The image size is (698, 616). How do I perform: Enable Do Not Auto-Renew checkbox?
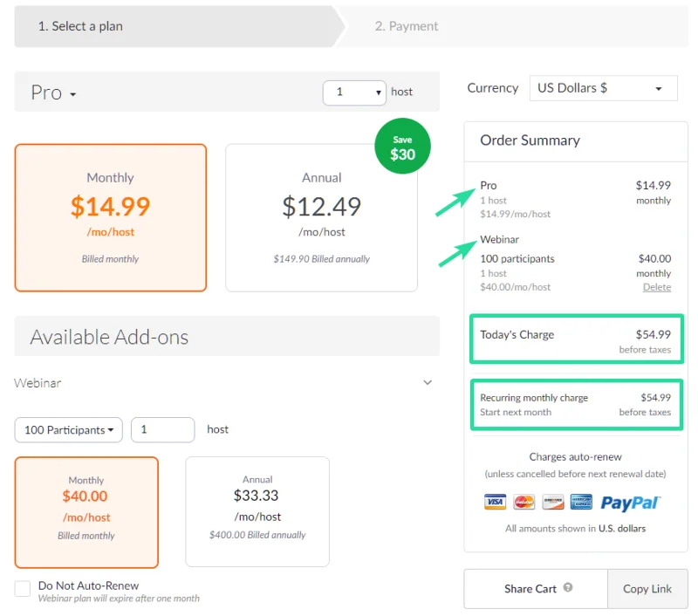(23, 589)
